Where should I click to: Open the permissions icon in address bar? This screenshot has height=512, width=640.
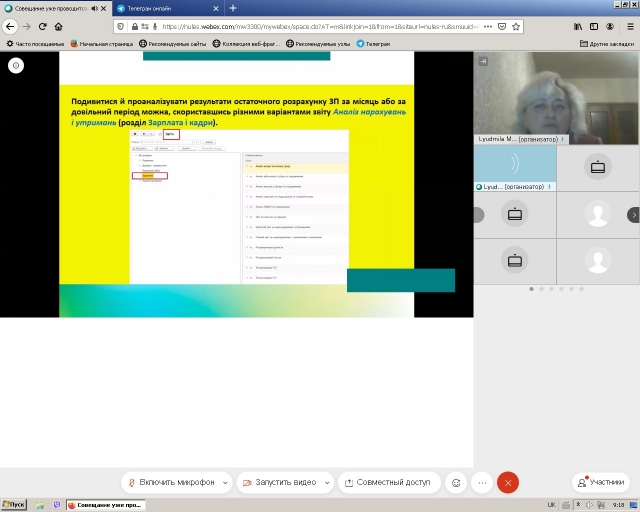145,27
